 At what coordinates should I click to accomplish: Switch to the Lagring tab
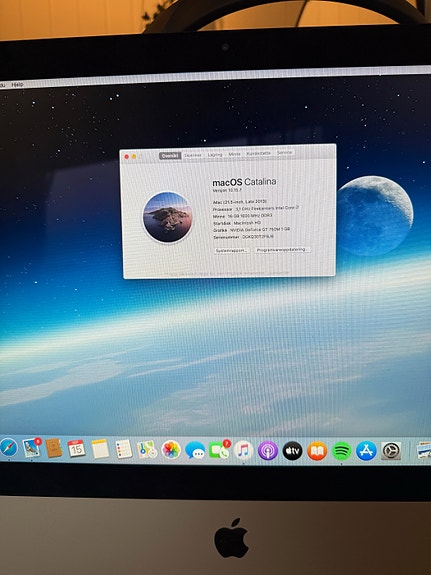click(x=215, y=154)
